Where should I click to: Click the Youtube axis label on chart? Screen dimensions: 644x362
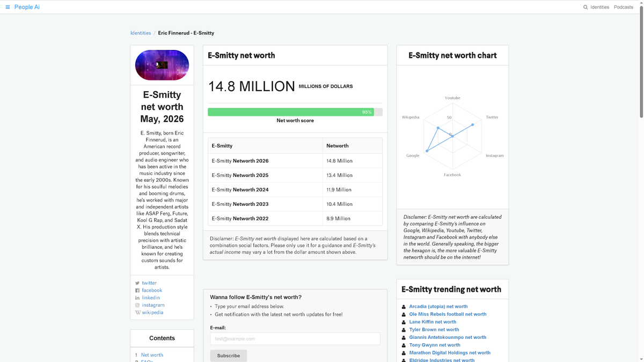click(x=452, y=98)
